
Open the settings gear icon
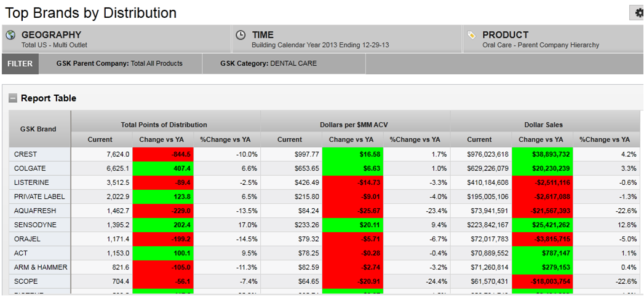639,13
